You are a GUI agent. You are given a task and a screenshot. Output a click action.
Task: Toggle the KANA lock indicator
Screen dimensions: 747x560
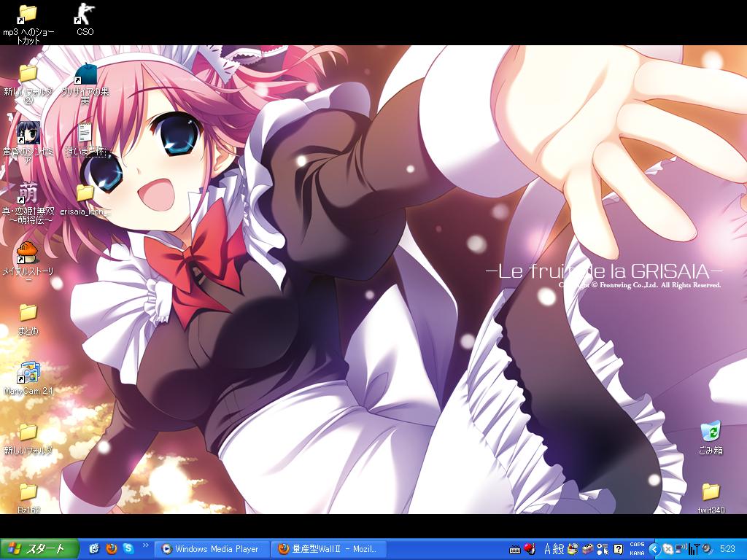637,553
